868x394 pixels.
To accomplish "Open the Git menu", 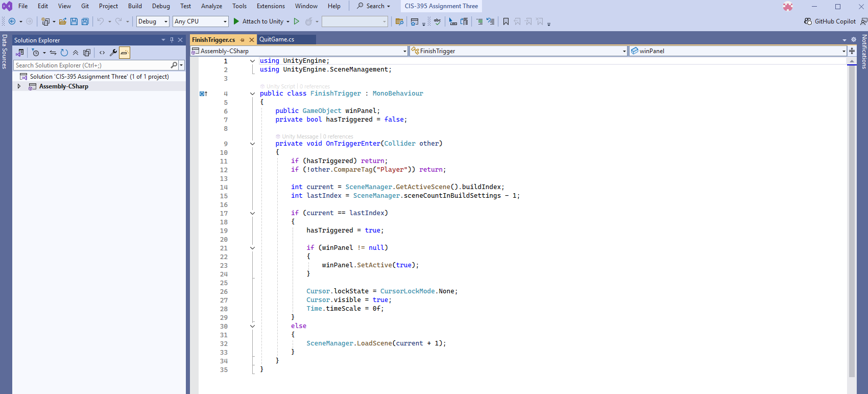I will (x=85, y=6).
